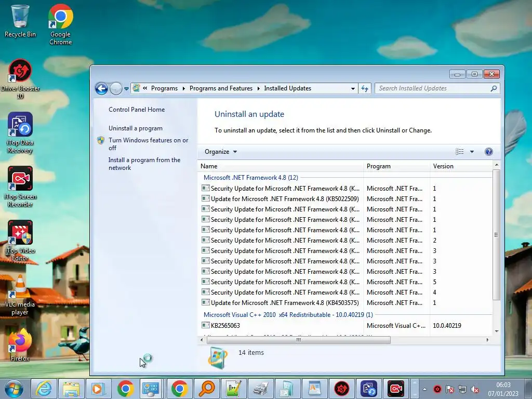
Task: Open the orange magnifier search app in taskbar
Action: tap(207, 389)
